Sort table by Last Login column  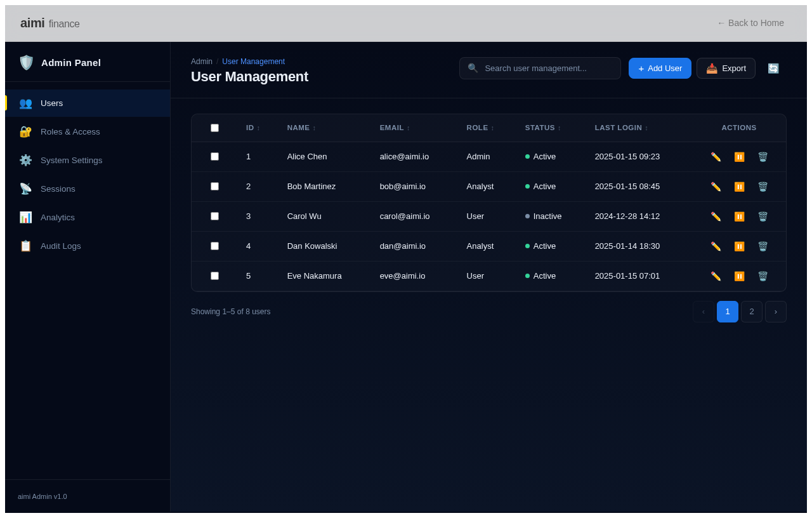(x=621, y=128)
